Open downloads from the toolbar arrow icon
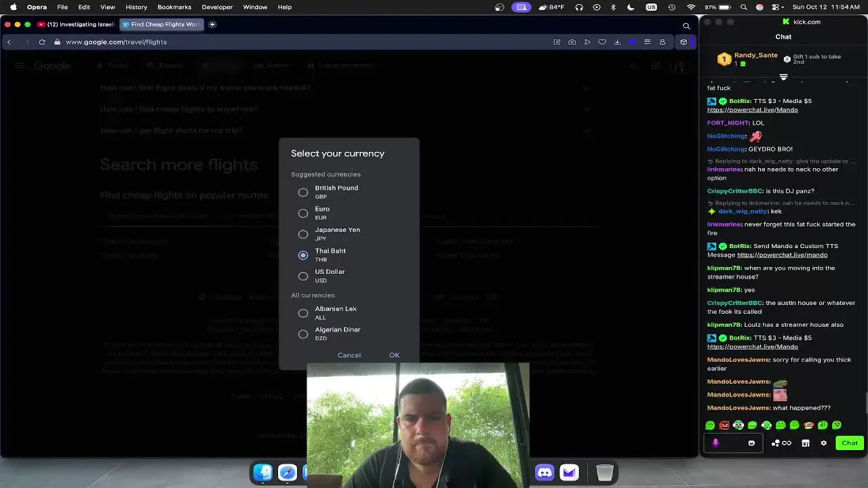The image size is (868, 488). [x=617, y=42]
